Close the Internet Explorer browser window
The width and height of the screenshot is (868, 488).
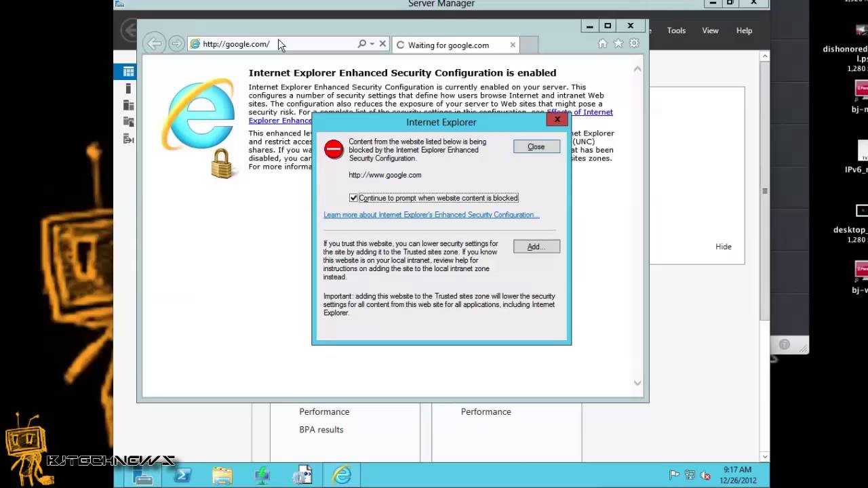pos(631,26)
